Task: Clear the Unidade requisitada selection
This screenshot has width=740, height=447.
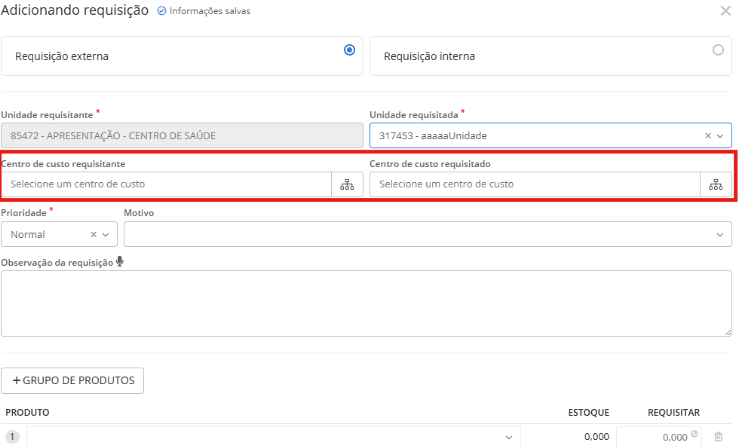Action: 708,136
